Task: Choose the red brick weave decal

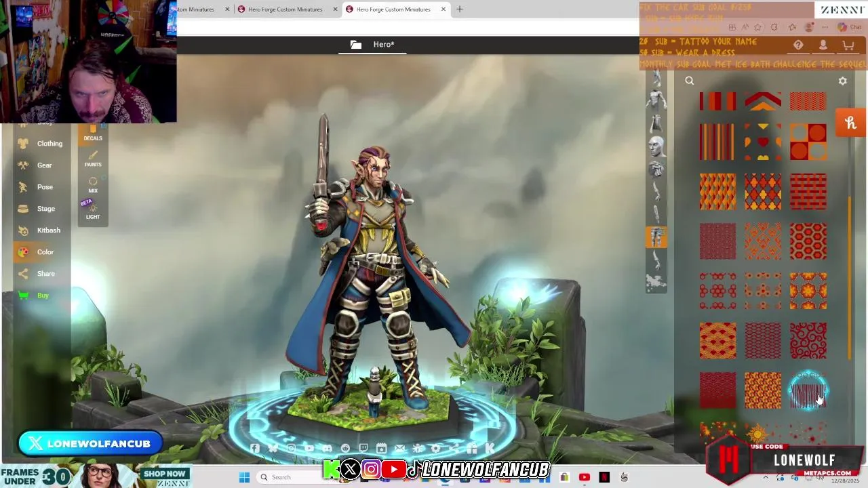Action: click(808, 192)
